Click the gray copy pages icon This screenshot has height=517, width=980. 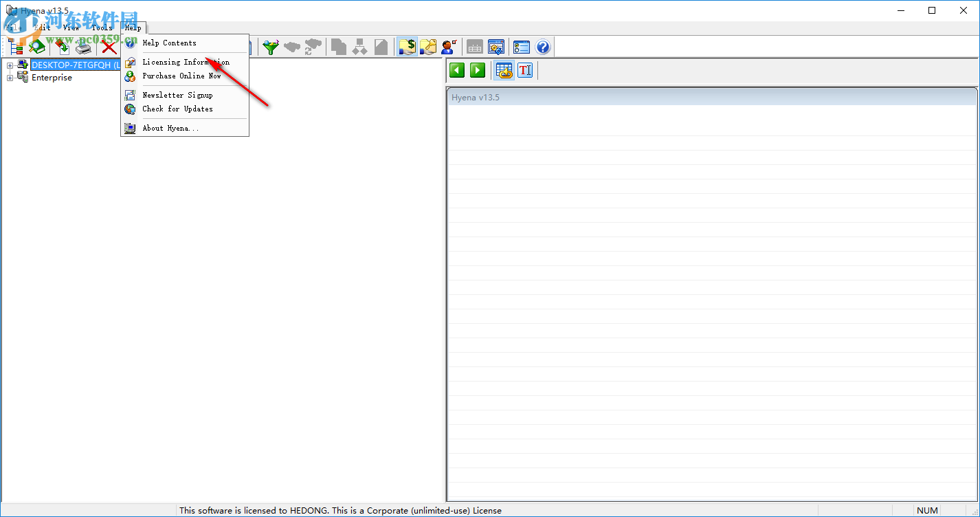[339, 47]
